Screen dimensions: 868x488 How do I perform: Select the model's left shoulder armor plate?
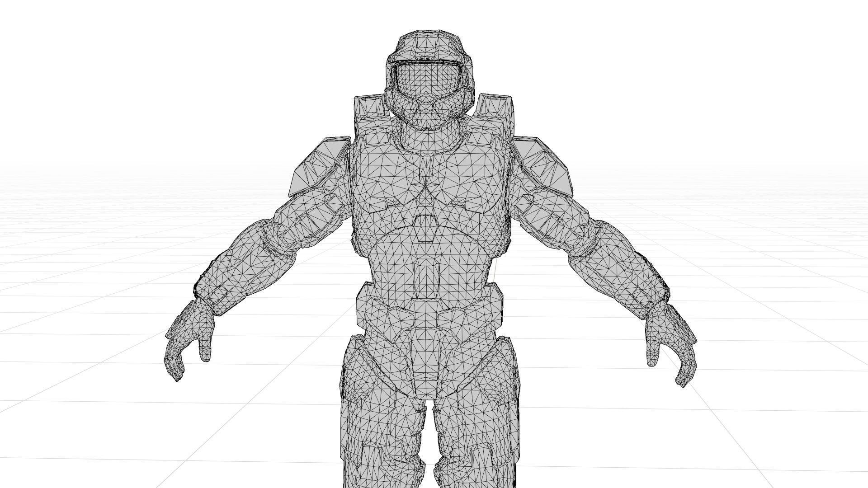(542, 166)
